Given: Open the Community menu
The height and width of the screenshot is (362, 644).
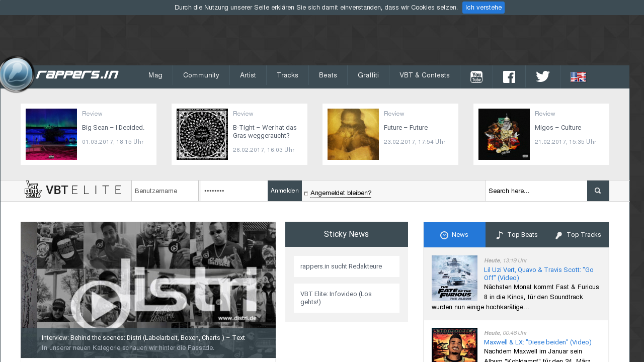Looking at the screenshot, I should [x=201, y=75].
